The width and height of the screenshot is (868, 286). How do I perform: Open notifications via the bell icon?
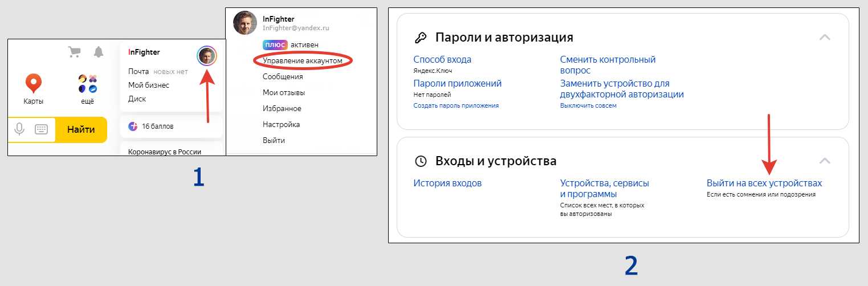(x=99, y=52)
